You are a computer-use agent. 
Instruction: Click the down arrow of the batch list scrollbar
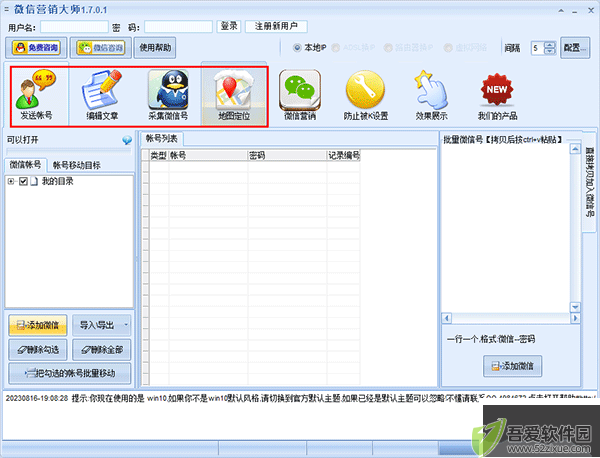[575, 307]
